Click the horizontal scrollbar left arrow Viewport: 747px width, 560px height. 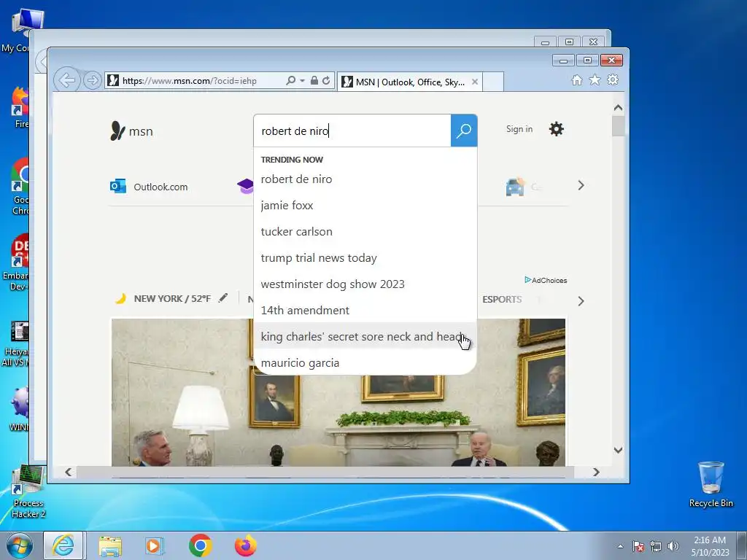point(68,472)
